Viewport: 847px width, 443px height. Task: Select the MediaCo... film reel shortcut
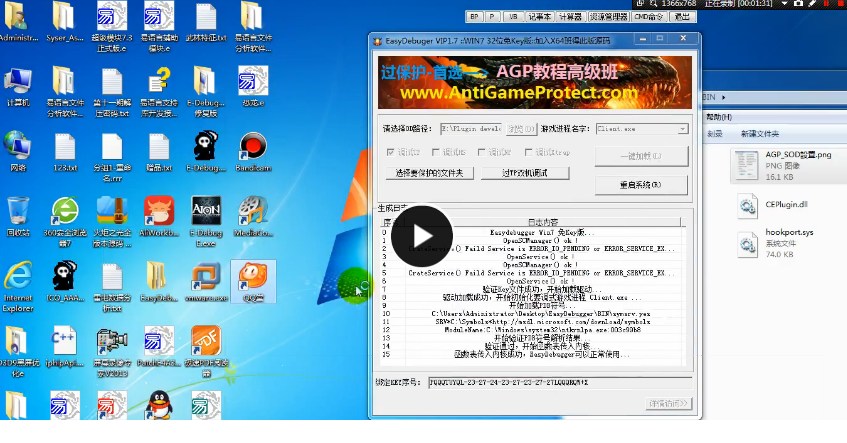click(253, 216)
